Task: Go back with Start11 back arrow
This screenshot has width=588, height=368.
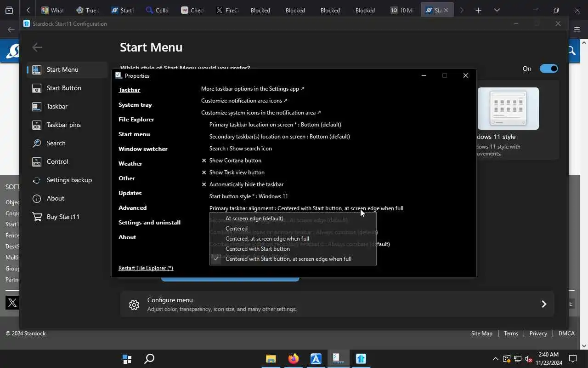Action: pos(37,47)
